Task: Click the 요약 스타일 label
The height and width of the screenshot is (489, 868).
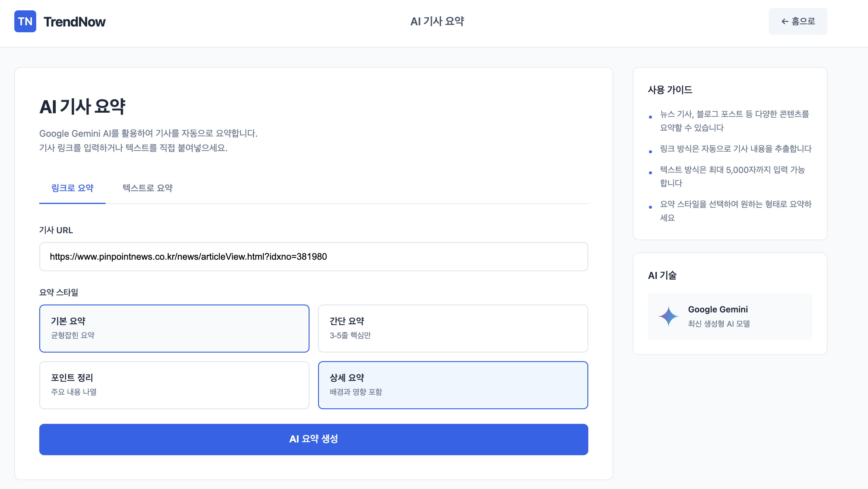Action: [x=59, y=292]
